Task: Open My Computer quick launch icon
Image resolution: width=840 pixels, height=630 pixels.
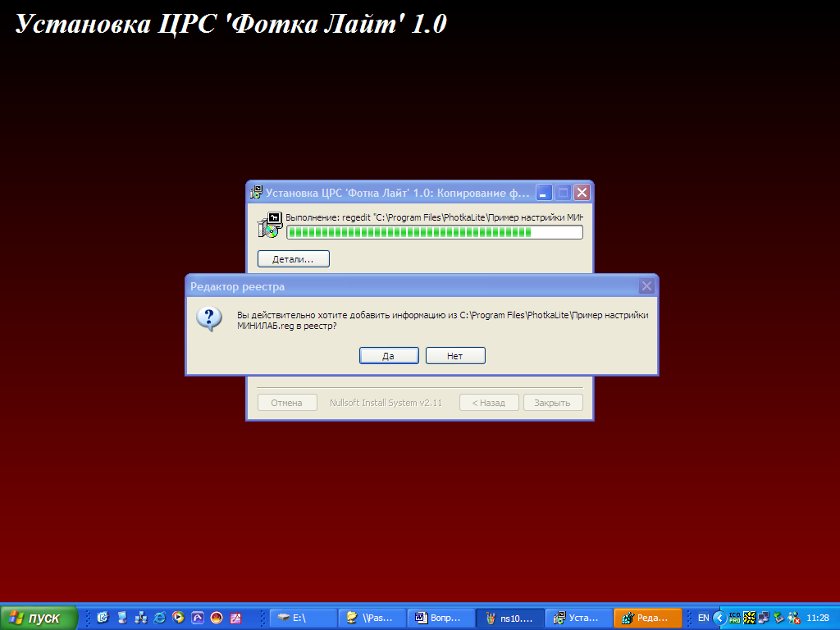Action: 122,618
